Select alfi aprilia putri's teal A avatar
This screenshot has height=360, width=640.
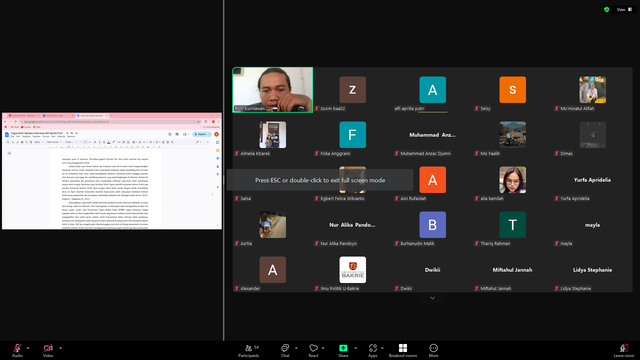pyautogui.click(x=433, y=90)
